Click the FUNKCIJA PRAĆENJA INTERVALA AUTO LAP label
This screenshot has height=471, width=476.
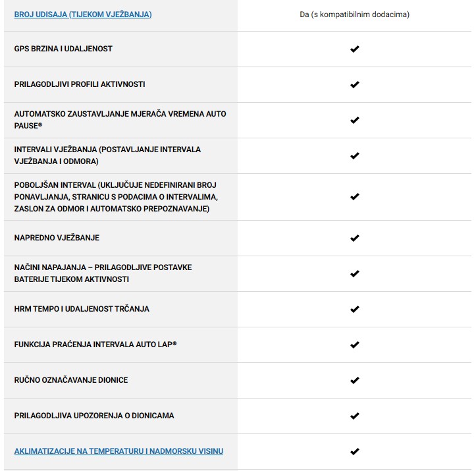point(95,345)
